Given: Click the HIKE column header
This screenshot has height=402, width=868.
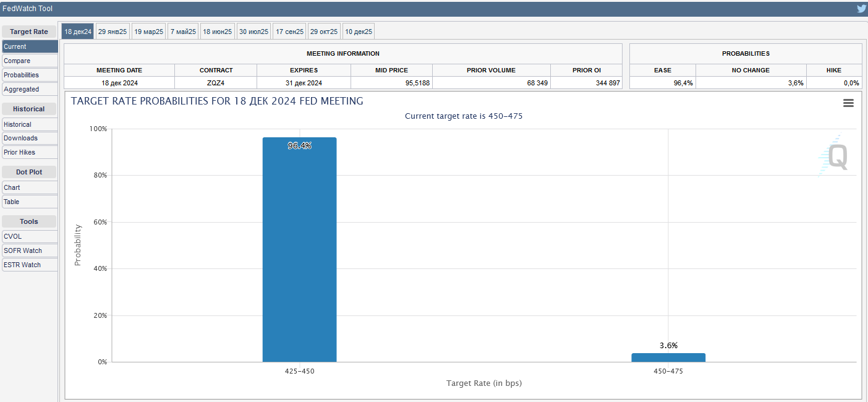Looking at the screenshot, I should coord(834,70).
